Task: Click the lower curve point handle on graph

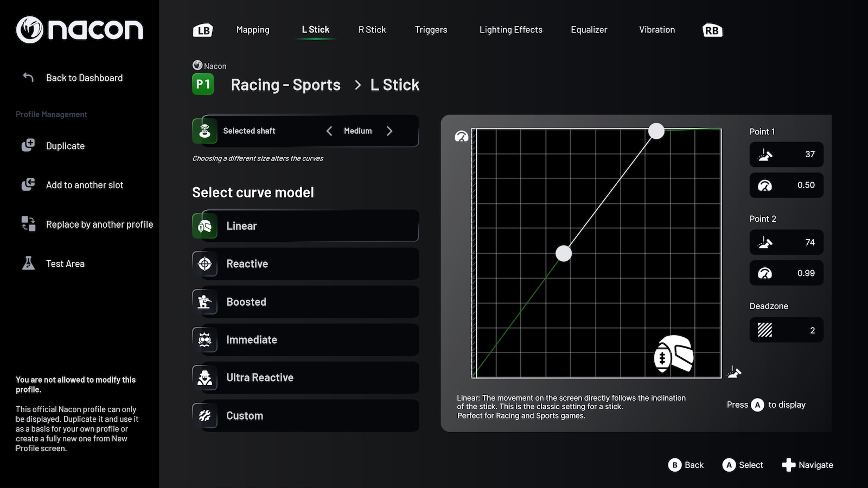Action: [564, 253]
